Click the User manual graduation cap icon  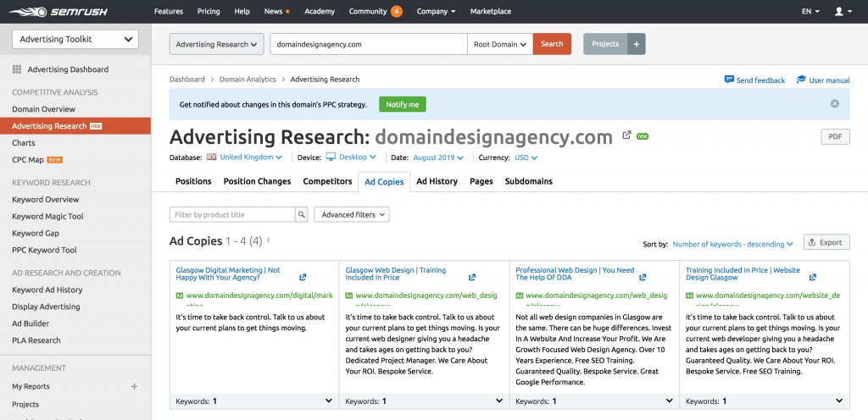tap(801, 80)
